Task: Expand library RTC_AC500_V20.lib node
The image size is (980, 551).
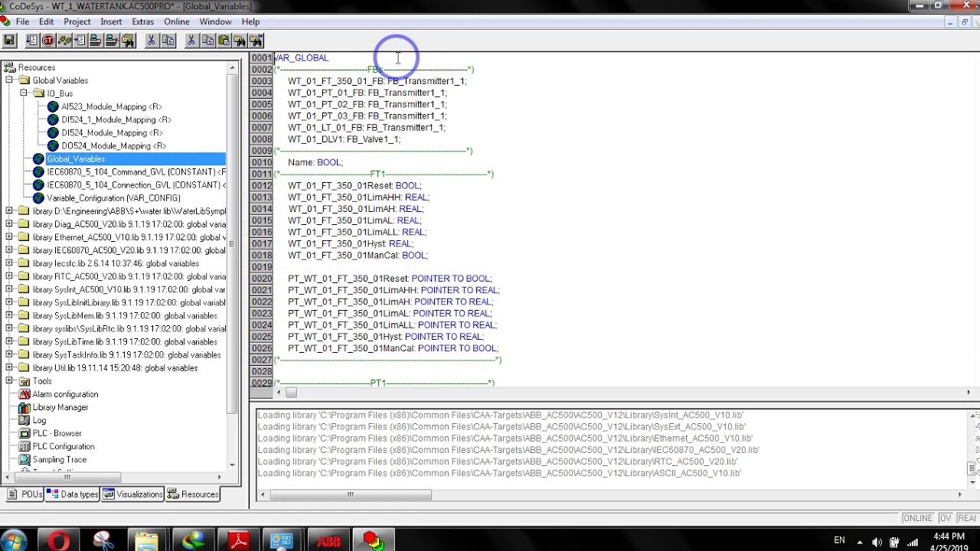Action: [x=9, y=276]
